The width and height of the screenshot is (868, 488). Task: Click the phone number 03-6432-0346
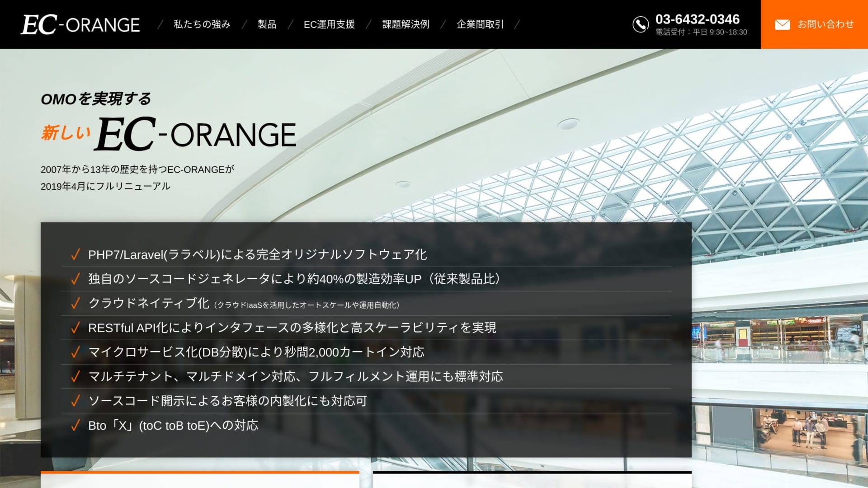pos(698,19)
